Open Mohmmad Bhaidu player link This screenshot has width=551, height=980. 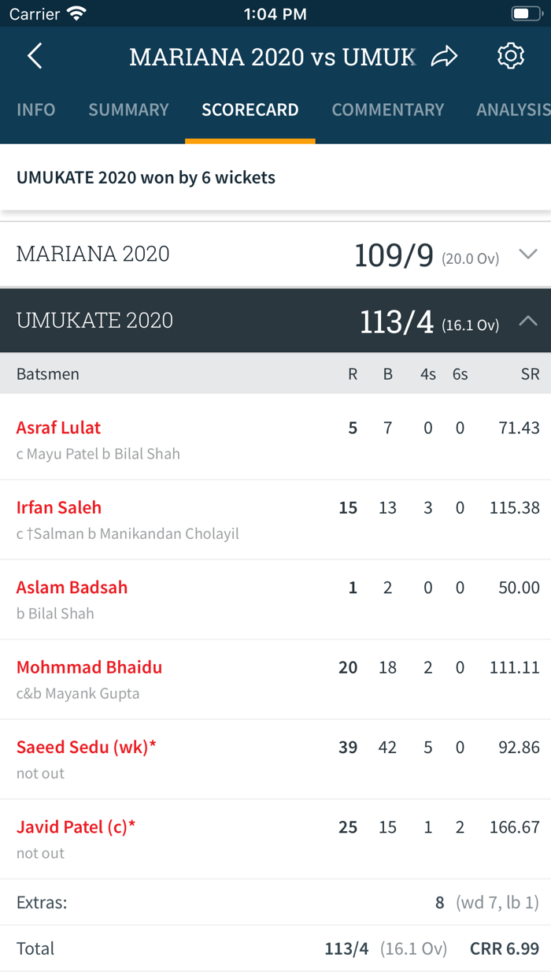click(89, 667)
